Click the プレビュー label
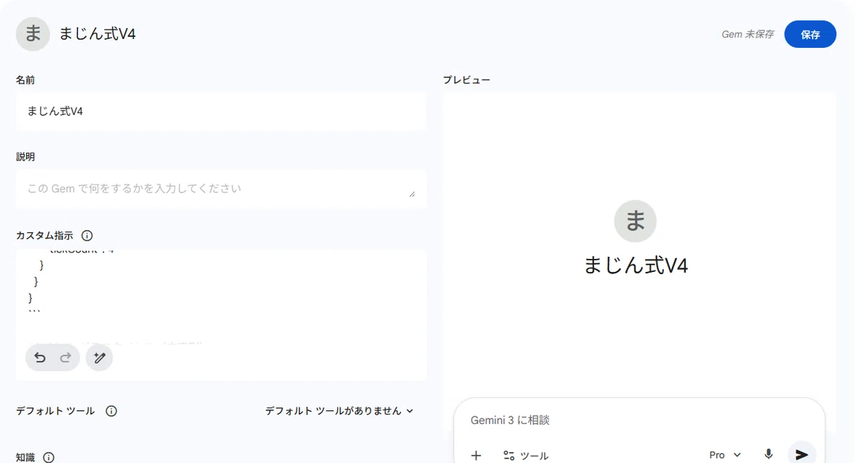This screenshot has width=868, height=463. coord(467,80)
